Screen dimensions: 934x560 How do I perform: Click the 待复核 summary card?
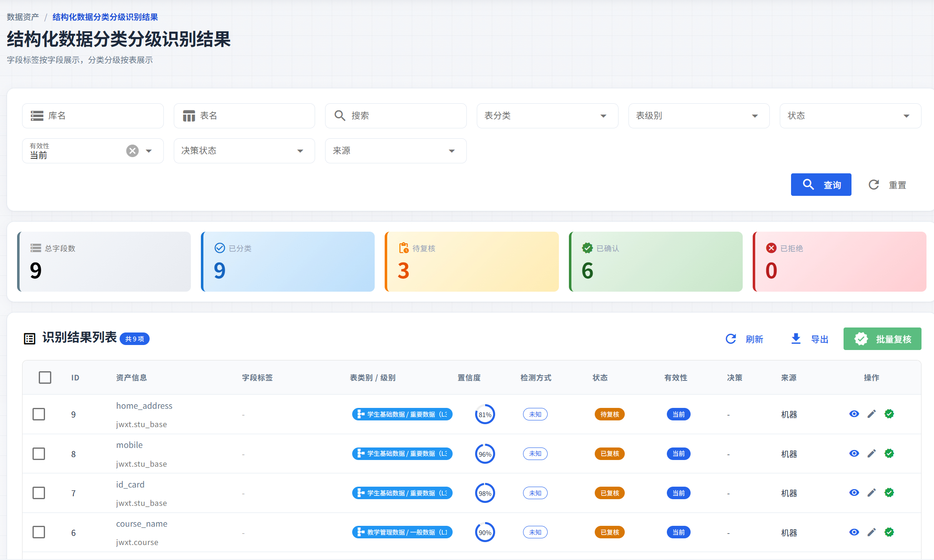click(x=472, y=262)
